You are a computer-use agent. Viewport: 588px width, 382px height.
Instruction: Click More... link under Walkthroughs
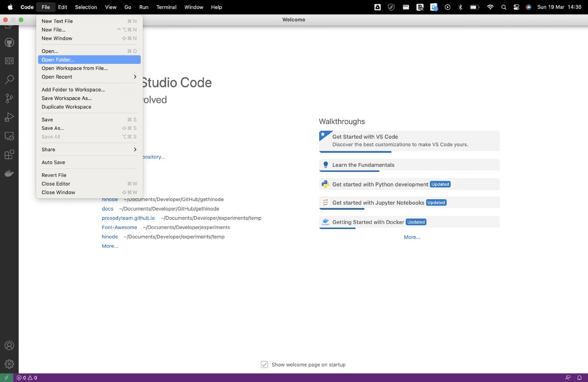pos(412,237)
